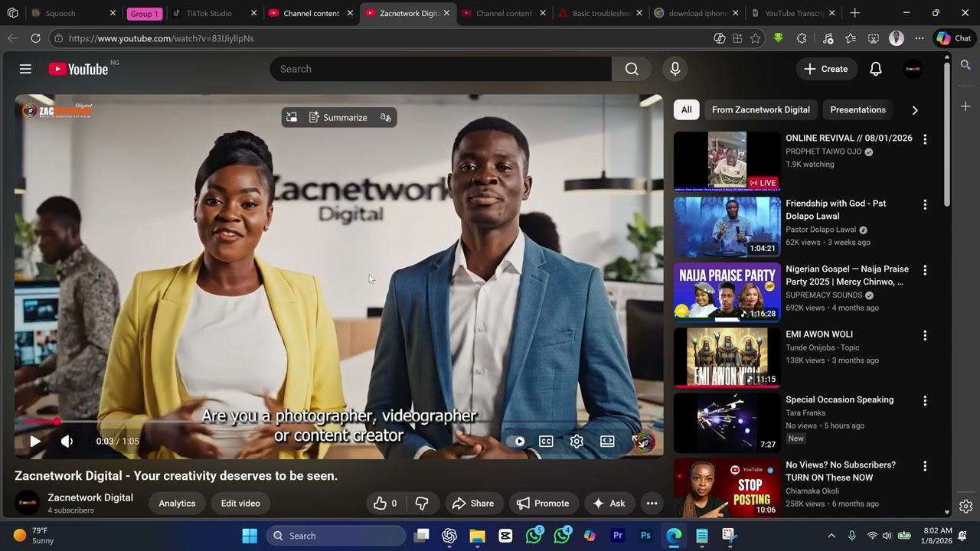The width and height of the screenshot is (980, 551).
Task: Open a new browser tab
Action: click(854, 13)
